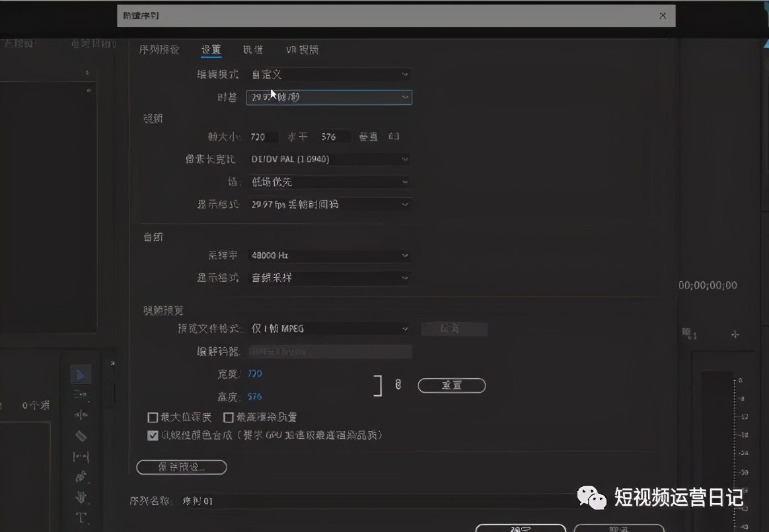Choose the Pen tool
769x532 pixels.
coord(81,475)
